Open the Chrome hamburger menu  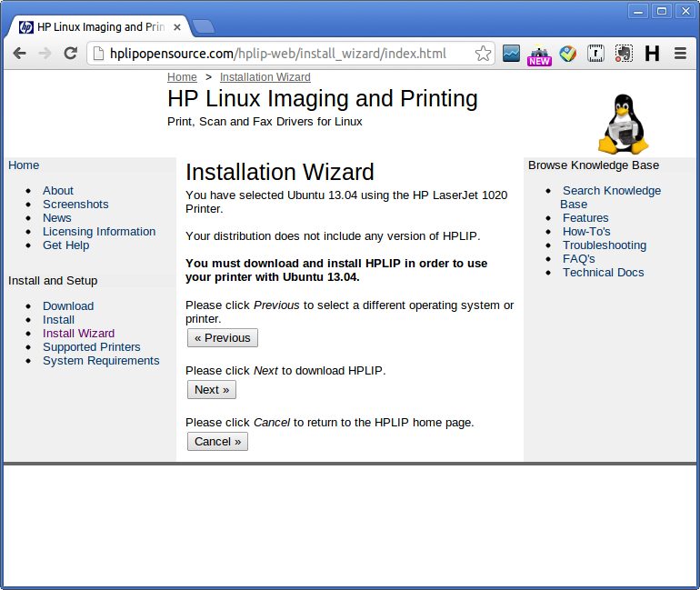(x=680, y=54)
